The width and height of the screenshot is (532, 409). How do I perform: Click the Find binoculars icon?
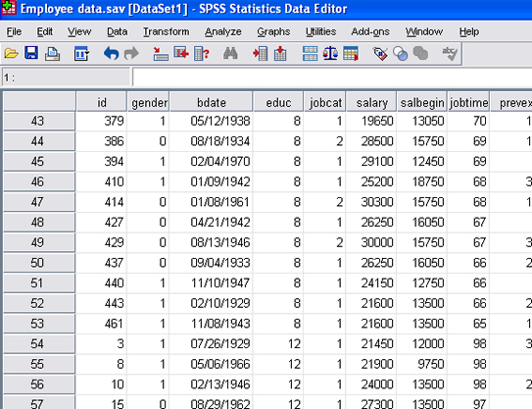click(230, 54)
